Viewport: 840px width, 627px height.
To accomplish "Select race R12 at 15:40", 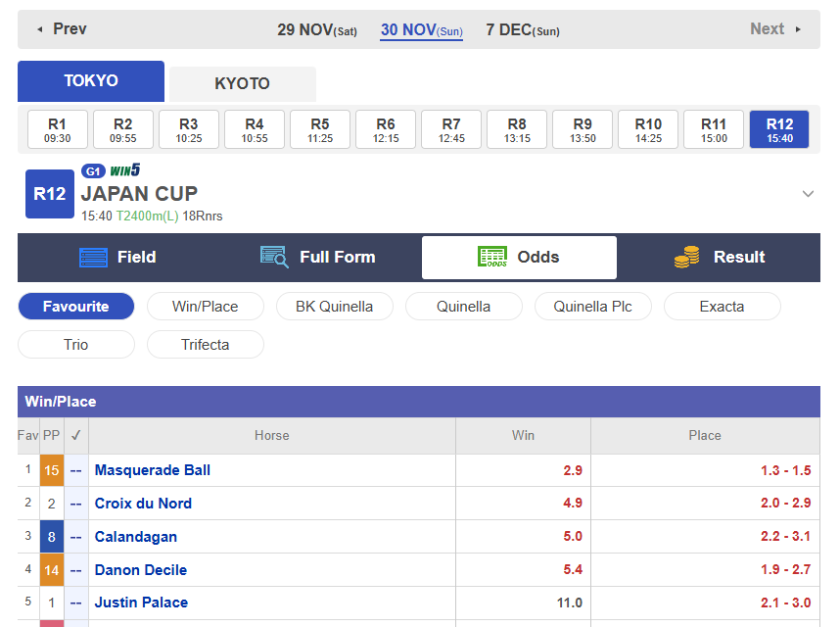I will tap(779, 129).
